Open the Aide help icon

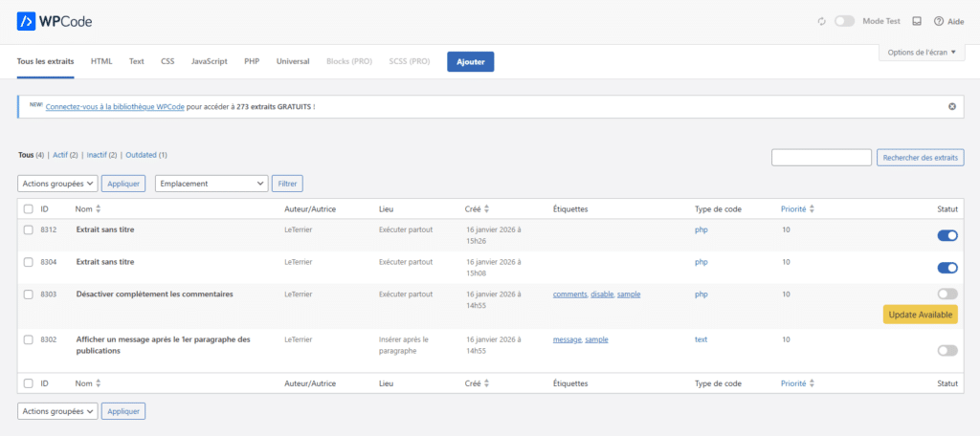[x=939, y=21]
